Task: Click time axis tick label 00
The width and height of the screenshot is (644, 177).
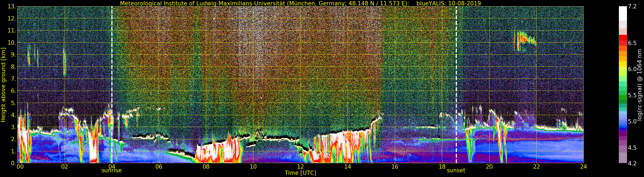Action: [20, 167]
